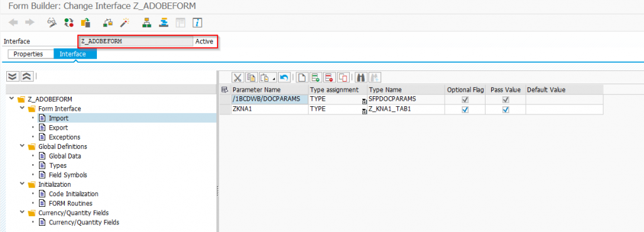Screen dimensions: 644x232
Task: Open the Type assignment dropdown for /1BCDWB/DOCPARAMS
Action: click(x=364, y=101)
